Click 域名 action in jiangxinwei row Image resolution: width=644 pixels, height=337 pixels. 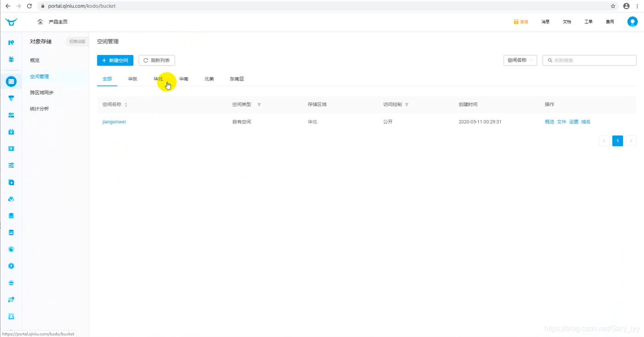(x=586, y=122)
